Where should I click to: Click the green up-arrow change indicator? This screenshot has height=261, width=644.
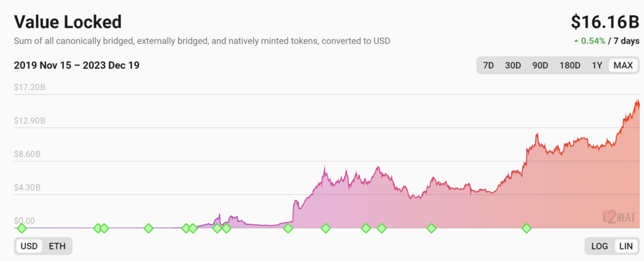576,41
